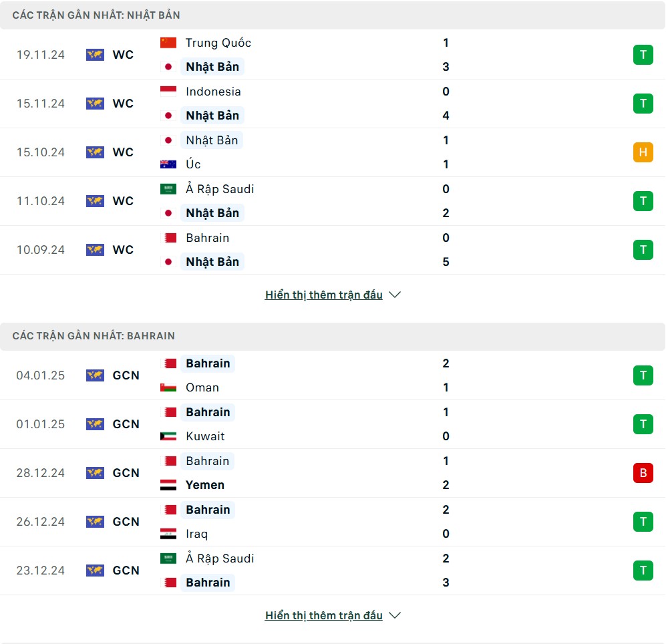Click the orange H draw badge
This screenshot has width=666, height=644.
[643, 152]
